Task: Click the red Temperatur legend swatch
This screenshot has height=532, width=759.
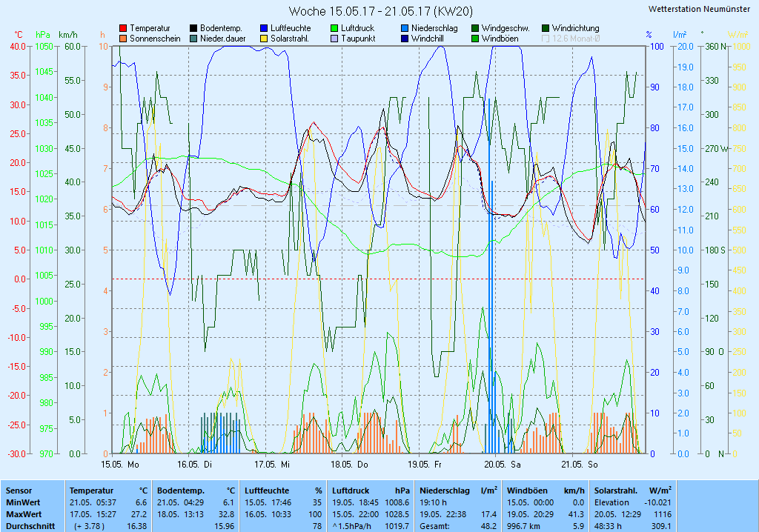Action: tap(123, 28)
